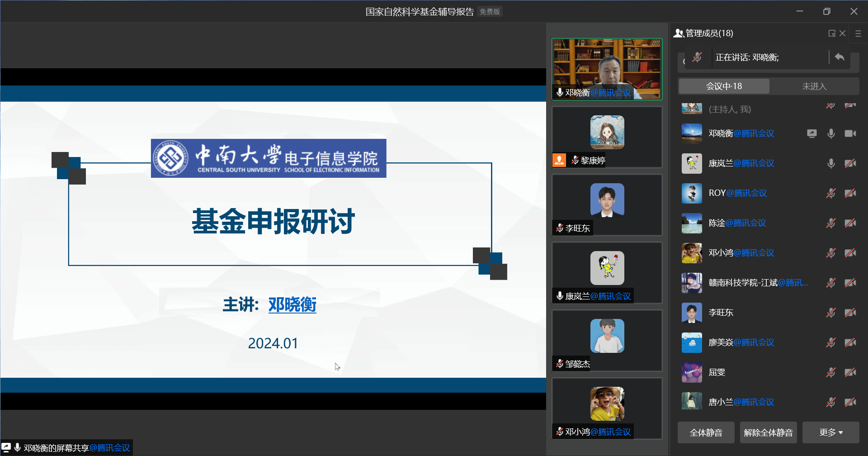Close the 管理成员 panel
This screenshot has height=456, width=868.
(x=843, y=33)
